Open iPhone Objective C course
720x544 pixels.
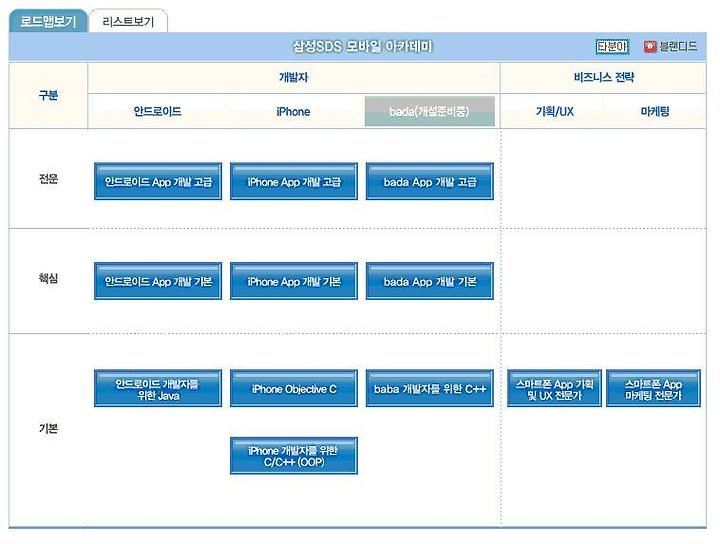[294, 388]
